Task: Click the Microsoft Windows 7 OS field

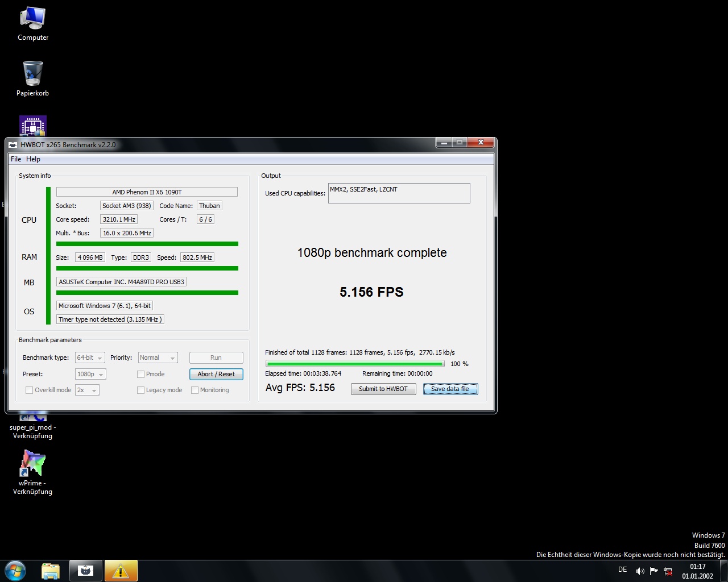Action: pyautogui.click(x=105, y=306)
